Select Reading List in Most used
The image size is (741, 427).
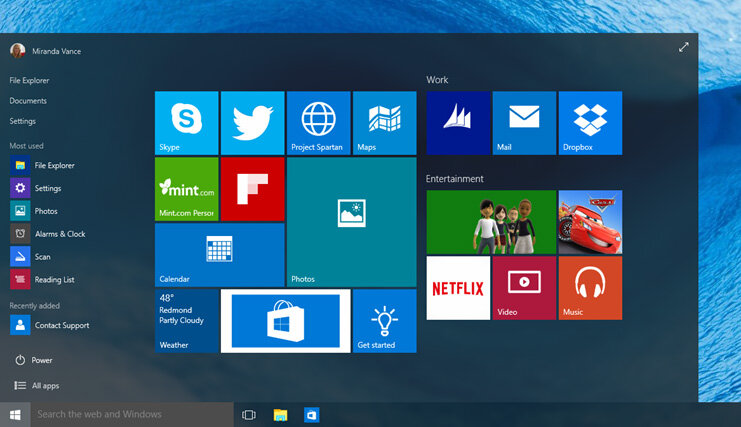[x=54, y=280]
